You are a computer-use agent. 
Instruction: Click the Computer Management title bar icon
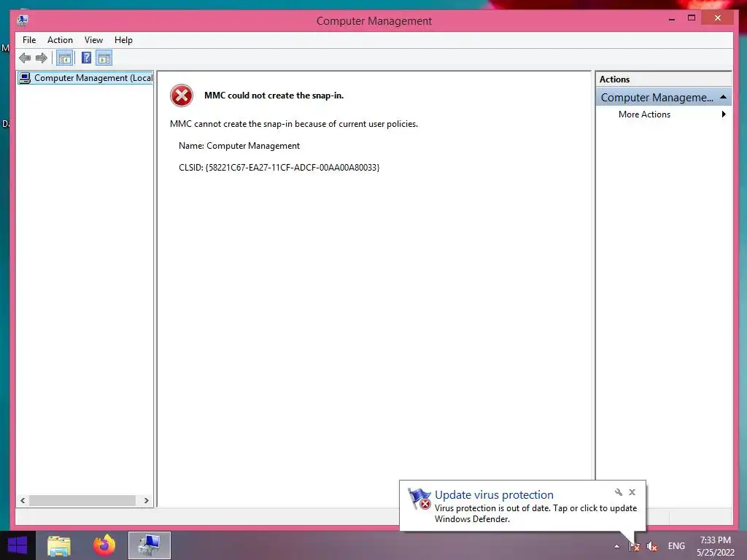[x=23, y=20]
